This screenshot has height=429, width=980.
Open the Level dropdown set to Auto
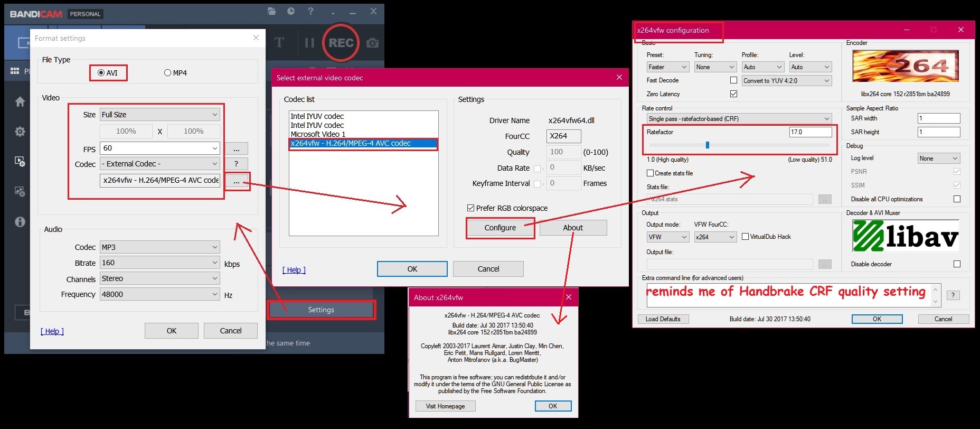point(811,67)
